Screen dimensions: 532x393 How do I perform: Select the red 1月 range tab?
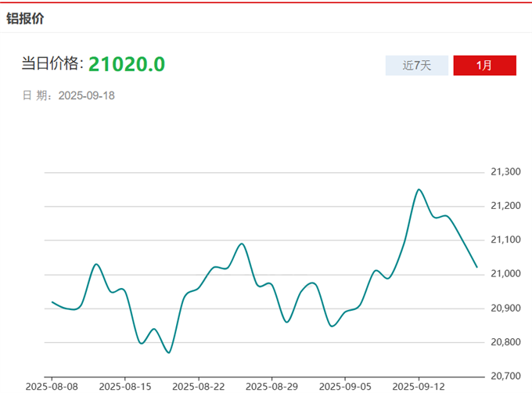(484, 66)
